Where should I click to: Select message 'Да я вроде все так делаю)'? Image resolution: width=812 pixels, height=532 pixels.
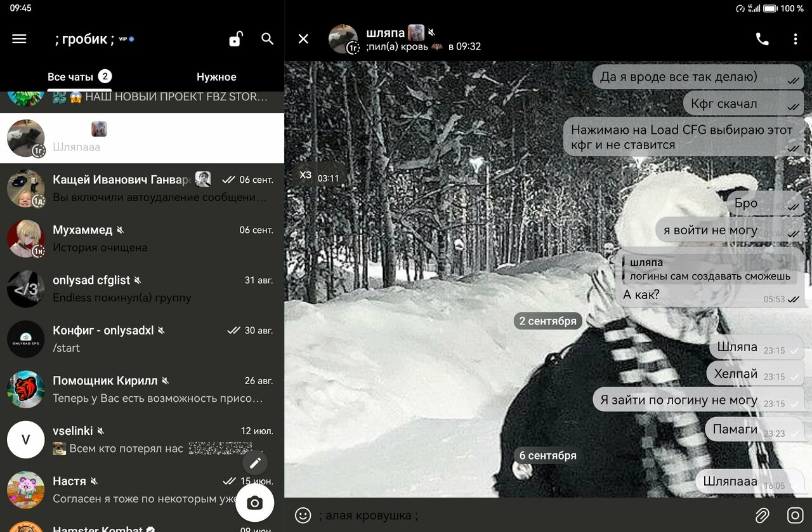pyautogui.click(x=698, y=77)
